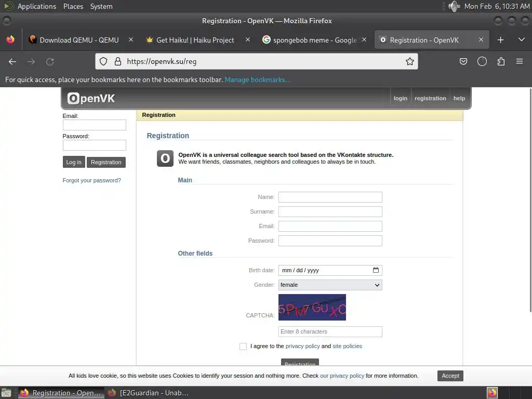Viewport: 532px width, 399px height.
Task: Click the sidebar Email login field
Action: point(95,125)
